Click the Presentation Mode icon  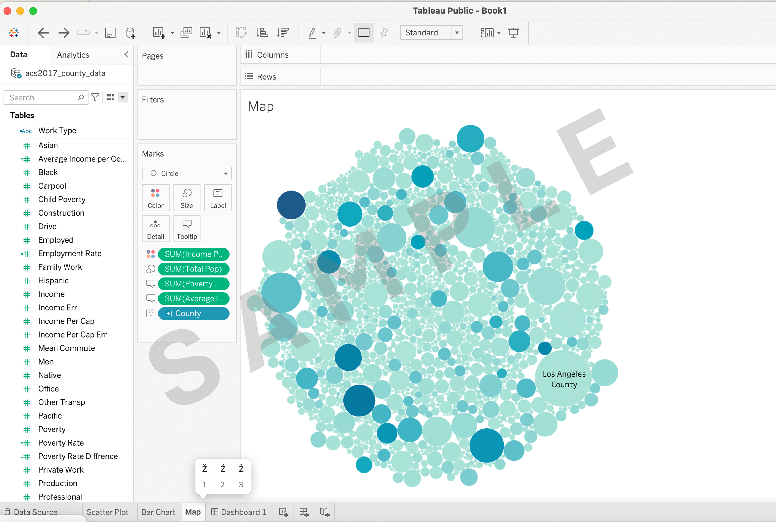pyautogui.click(x=513, y=33)
